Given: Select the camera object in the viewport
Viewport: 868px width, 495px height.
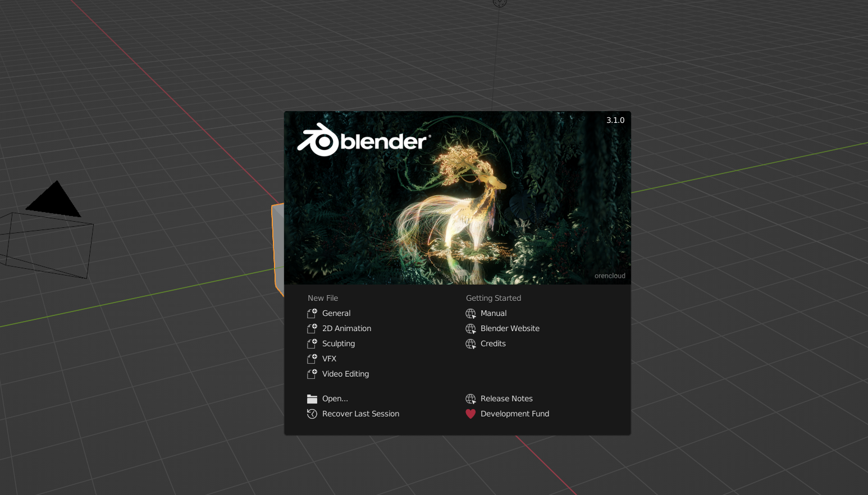Looking at the screenshot, I should click(46, 230).
